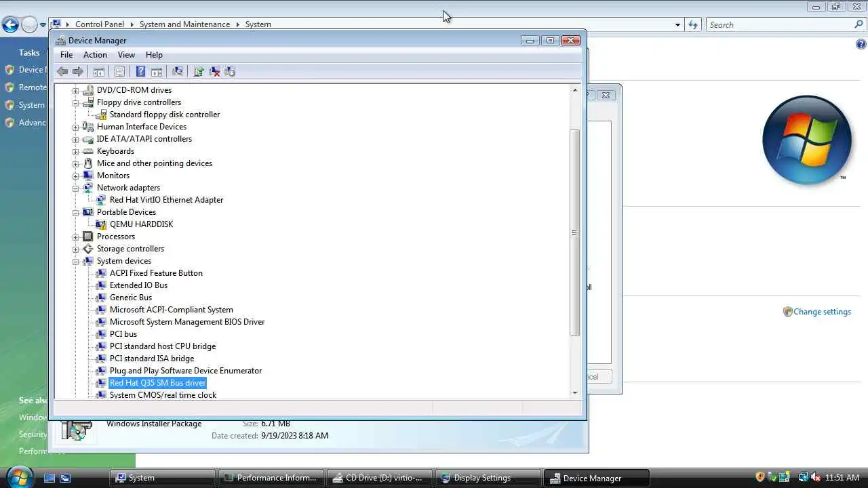This screenshot has width=868, height=488.
Task: Toggle the Show/Hide Console Tree toolbar icon
Action: click(99, 71)
